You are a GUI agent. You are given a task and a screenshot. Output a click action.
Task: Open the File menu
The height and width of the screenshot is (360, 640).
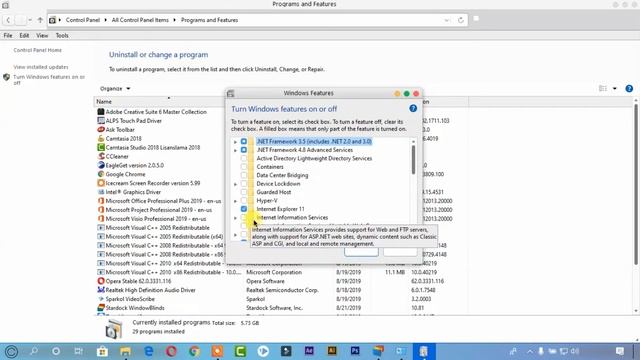tap(8, 36)
